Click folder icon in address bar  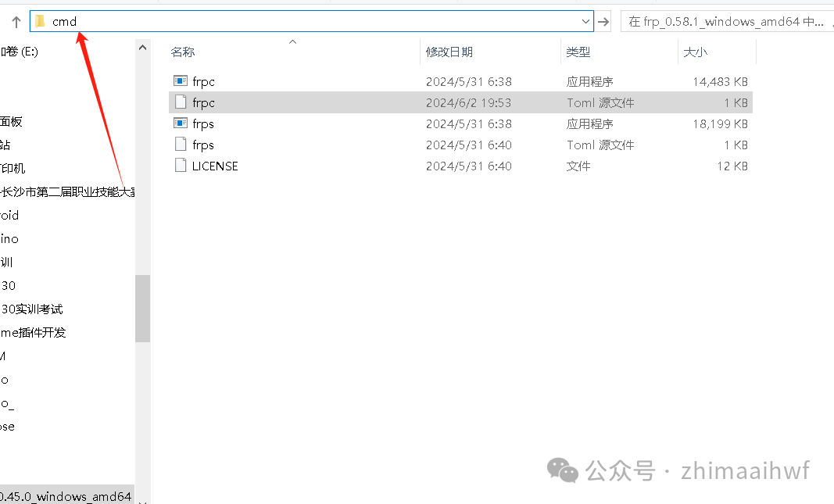point(40,22)
